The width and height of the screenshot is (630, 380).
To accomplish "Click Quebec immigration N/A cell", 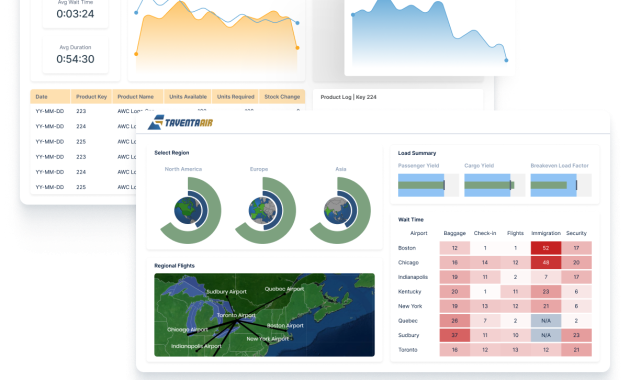I will pyautogui.click(x=546, y=321).
